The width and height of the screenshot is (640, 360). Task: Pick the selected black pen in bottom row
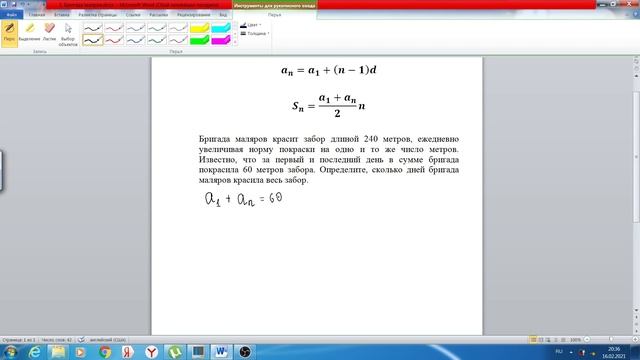click(x=93, y=40)
